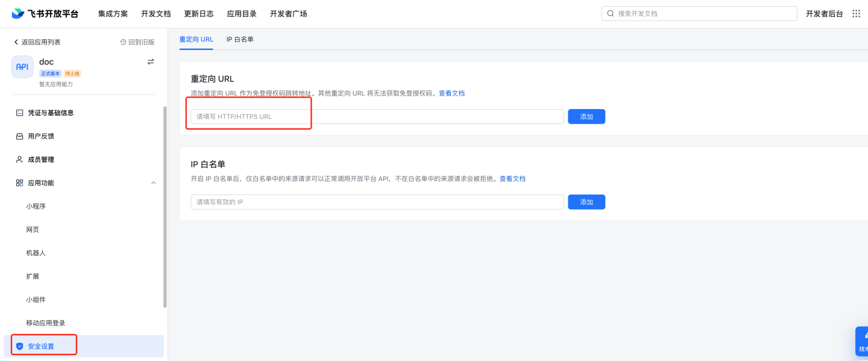Viewport: 868px width, 361px height.
Task: Click the 成员管理 person icon
Action: [19, 160]
